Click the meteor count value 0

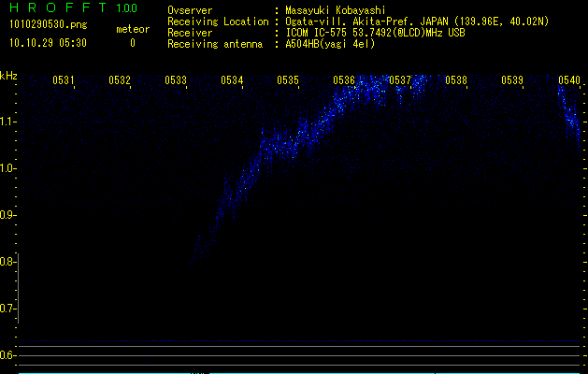point(133,43)
